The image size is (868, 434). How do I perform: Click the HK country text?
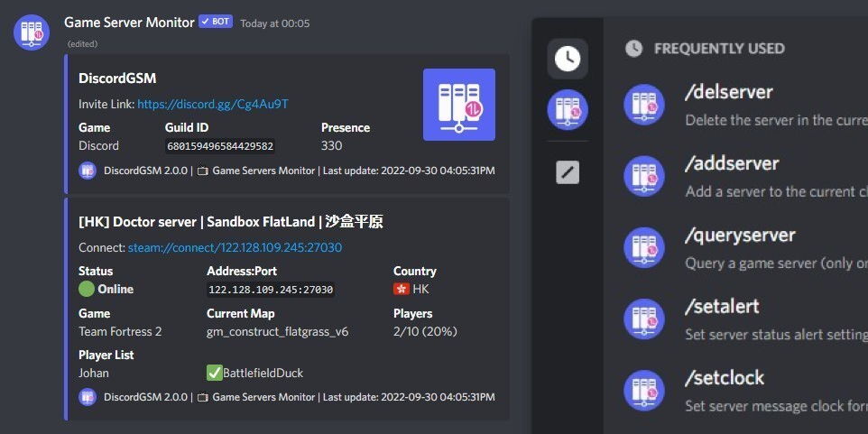420,289
